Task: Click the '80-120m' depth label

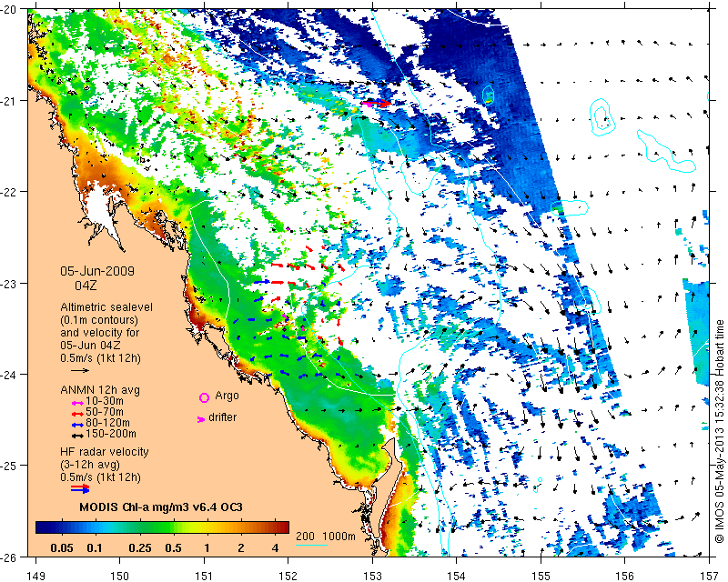Action: (x=107, y=423)
